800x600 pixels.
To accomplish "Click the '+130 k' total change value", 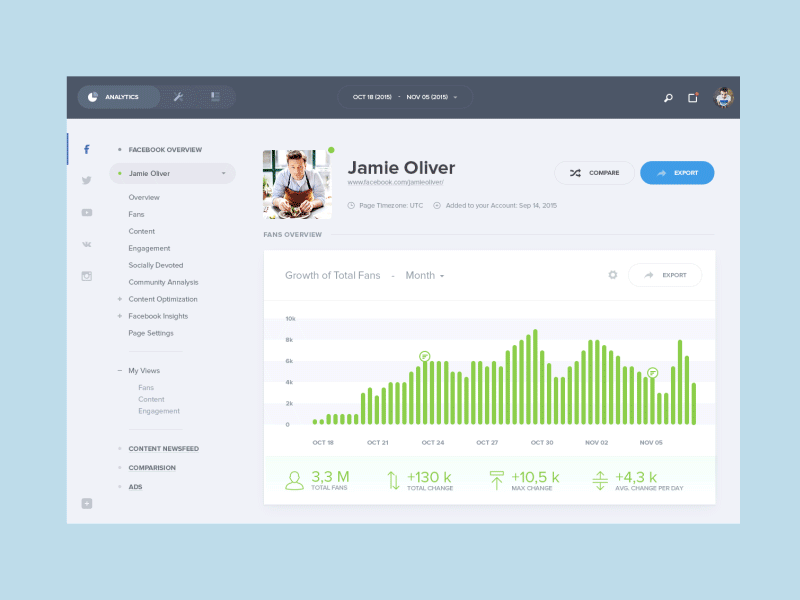I will pyautogui.click(x=429, y=477).
